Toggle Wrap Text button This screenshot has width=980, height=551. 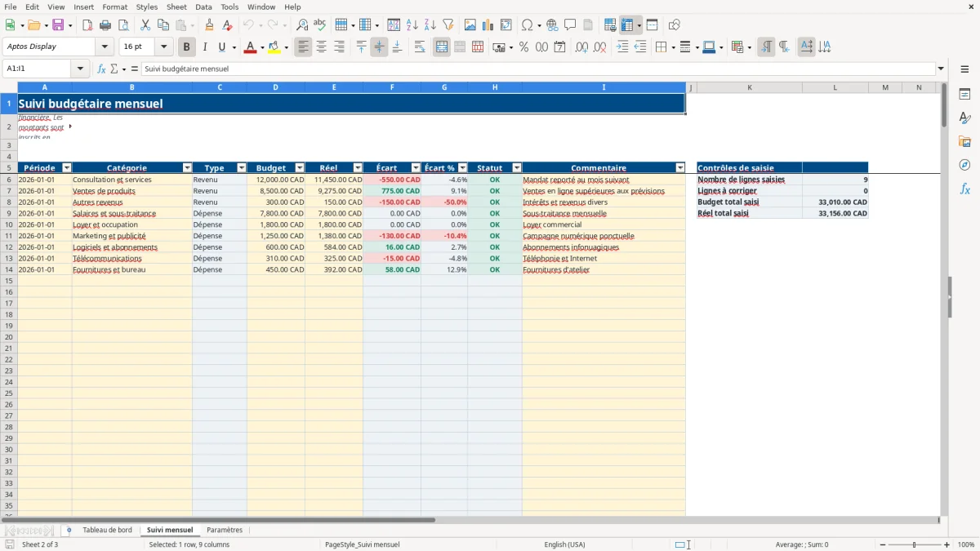pos(420,47)
